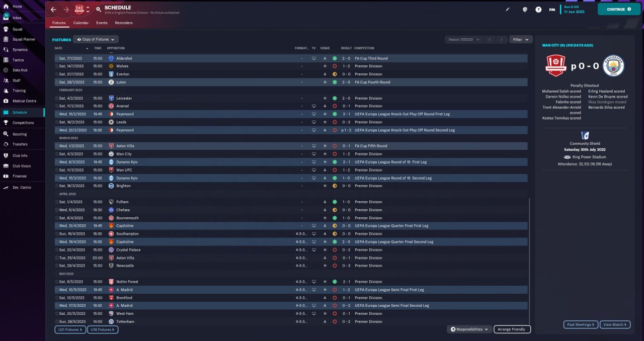
Task: Open the Staff section
Action: tap(17, 80)
